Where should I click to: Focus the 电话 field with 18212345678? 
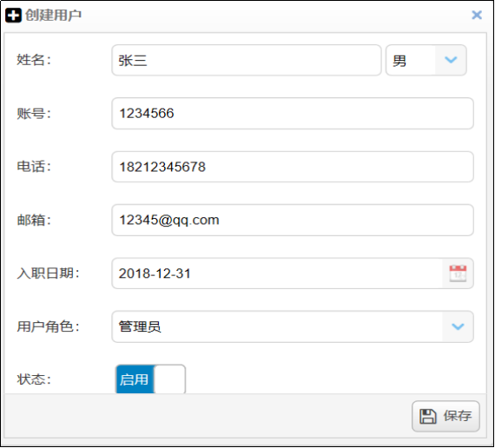click(x=293, y=167)
